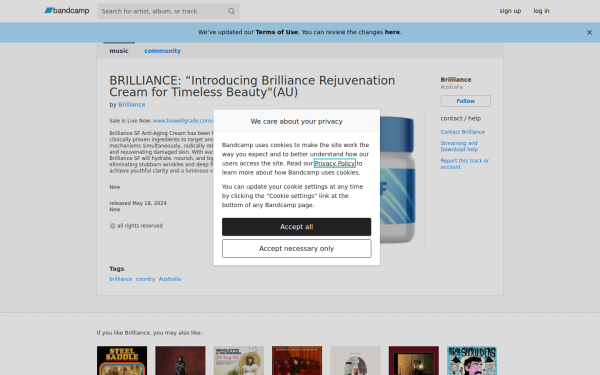Open the third recommended album with hat illustration
This screenshot has width=600, height=375.
(239, 360)
